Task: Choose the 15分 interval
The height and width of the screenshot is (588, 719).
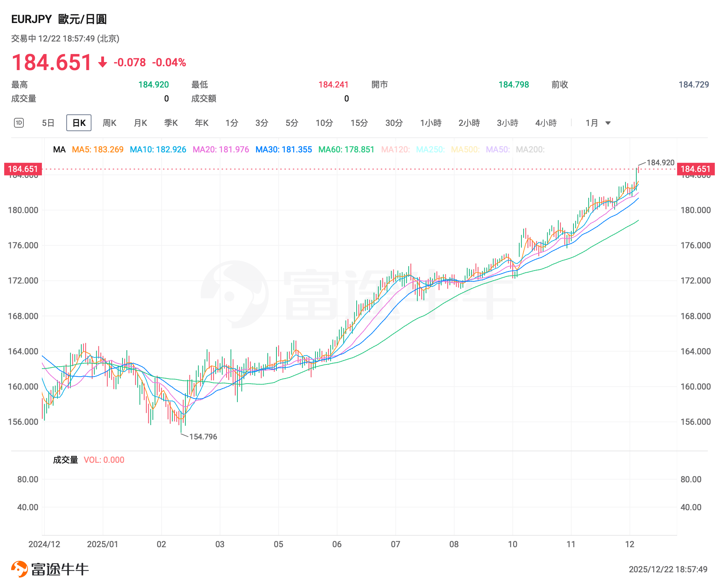Action: 359,123
